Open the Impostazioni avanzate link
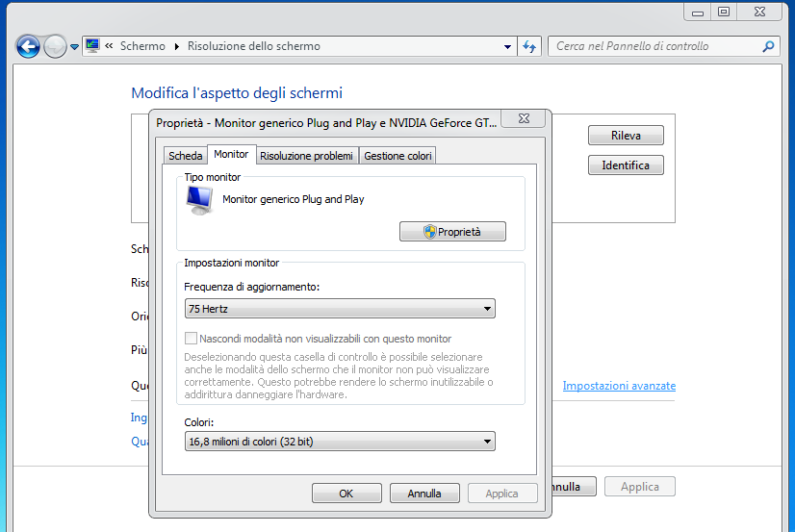The image size is (795, 532). [x=619, y=386]
